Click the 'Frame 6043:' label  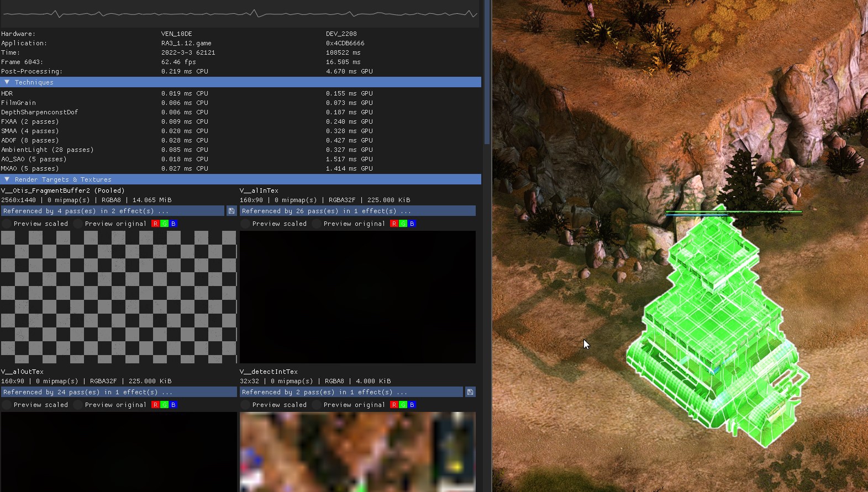click(x=22, y=62)
